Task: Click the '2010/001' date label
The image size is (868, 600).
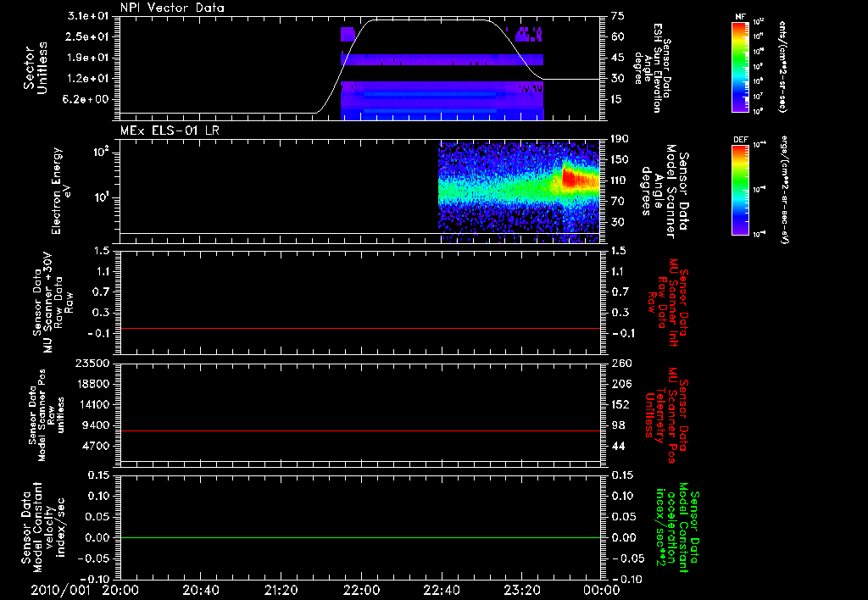Action: coord(60,590)
